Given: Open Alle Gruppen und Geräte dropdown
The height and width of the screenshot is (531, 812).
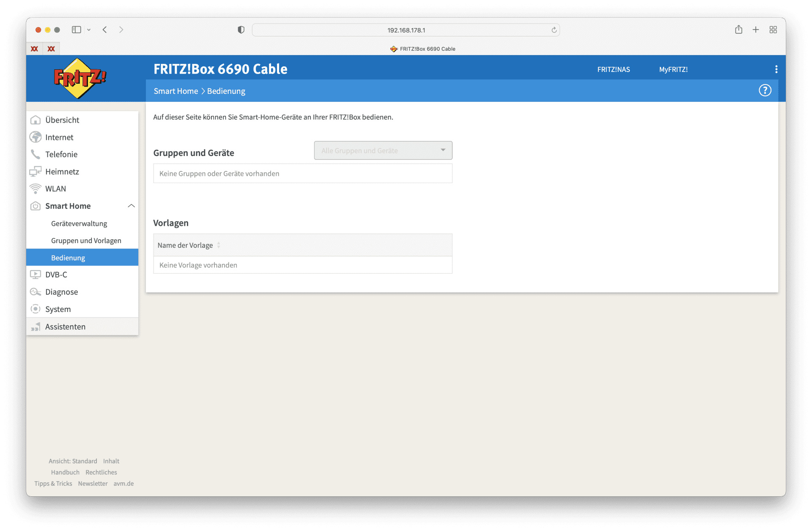Looking at the screenshot, I should 383,151.
